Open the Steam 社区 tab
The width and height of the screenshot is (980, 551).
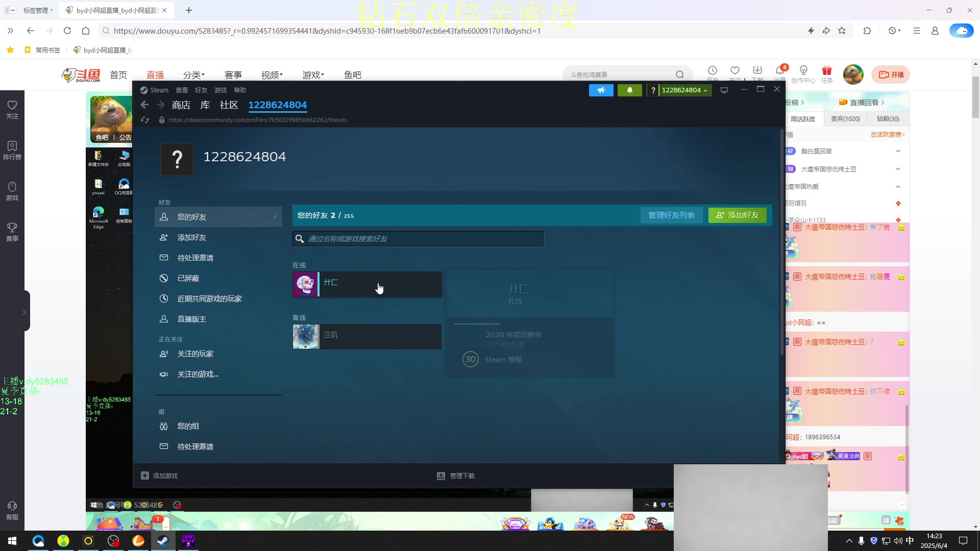(x=229, y=105)
